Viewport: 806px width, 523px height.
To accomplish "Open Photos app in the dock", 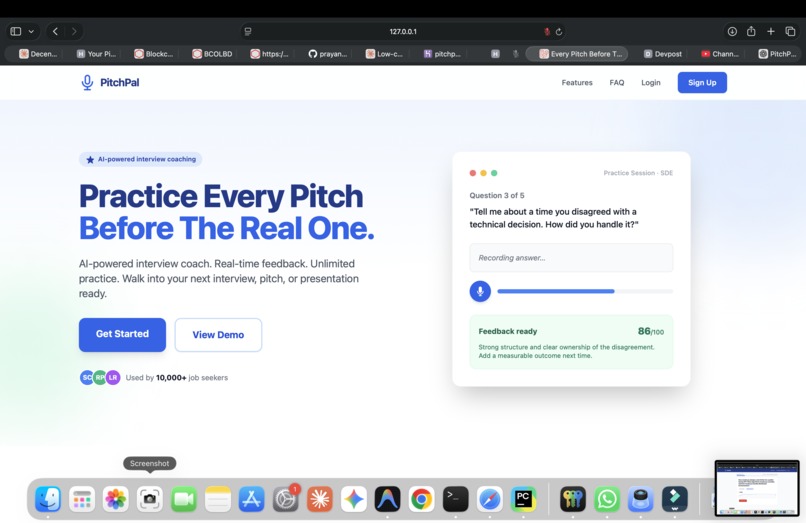I will click(x=116, y=499).
